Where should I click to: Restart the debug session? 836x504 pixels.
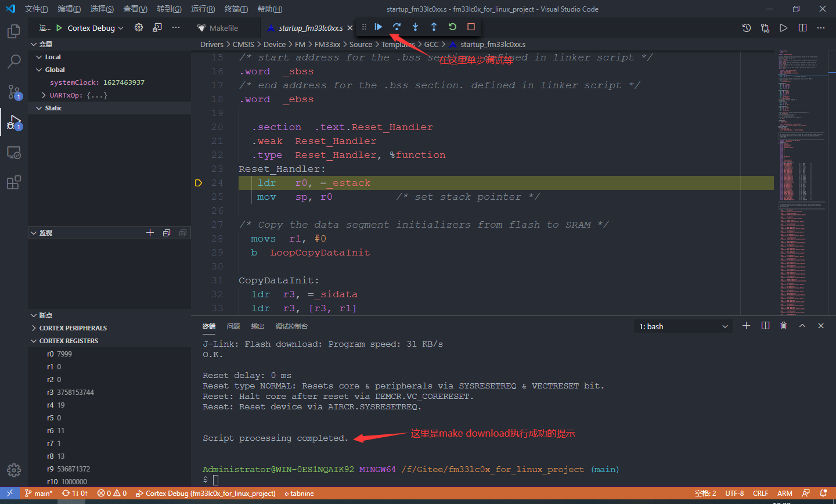tap(452, 27)
